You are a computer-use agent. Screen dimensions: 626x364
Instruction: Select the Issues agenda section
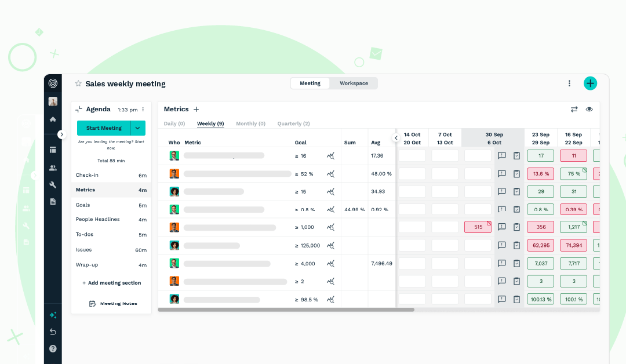tap(84, 250)
